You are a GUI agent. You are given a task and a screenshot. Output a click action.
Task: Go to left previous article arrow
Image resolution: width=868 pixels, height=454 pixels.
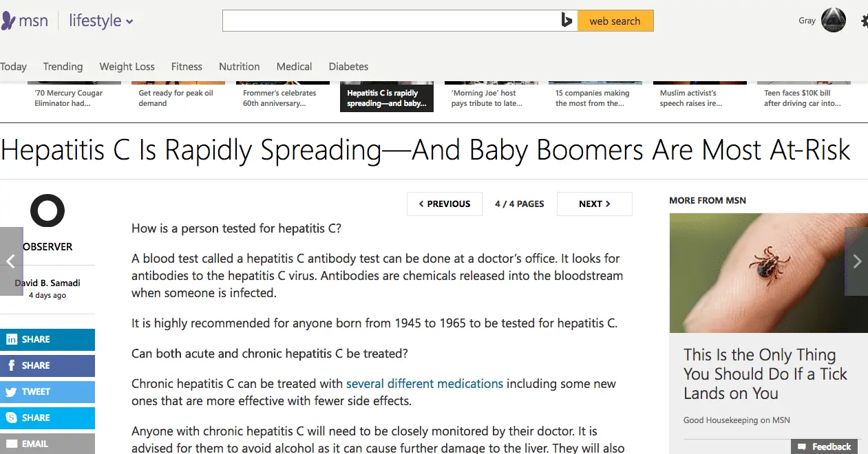[11, 261]
